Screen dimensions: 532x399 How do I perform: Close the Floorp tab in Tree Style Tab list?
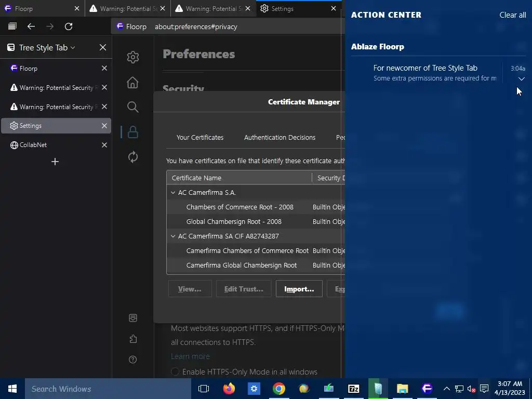click(104, 68)
